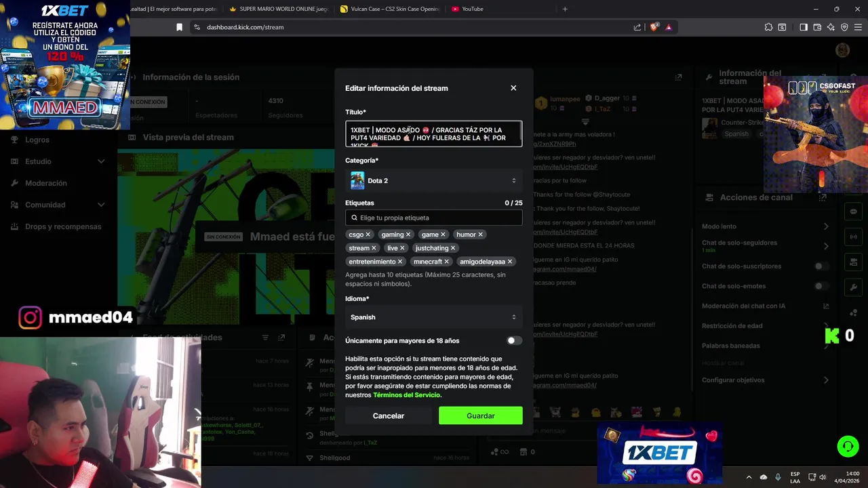Open the browser extensions puzzle icon
The height and width of the screenshot is (488, 868).
pos(768,27)
